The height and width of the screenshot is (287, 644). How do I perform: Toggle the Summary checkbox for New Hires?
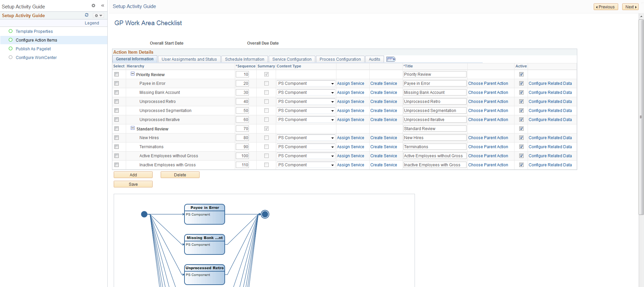coord(266,138)
